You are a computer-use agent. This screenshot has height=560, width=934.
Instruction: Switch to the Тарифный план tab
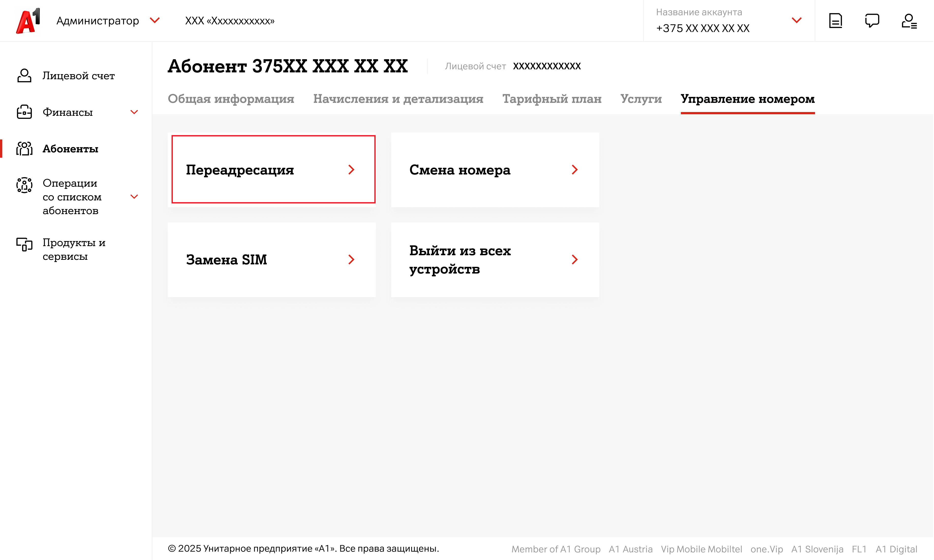point(552,99)
